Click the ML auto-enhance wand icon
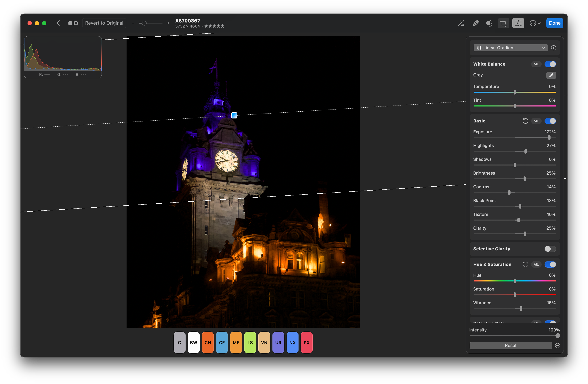This screenshot has height=384, width=588. coord(461,23)
